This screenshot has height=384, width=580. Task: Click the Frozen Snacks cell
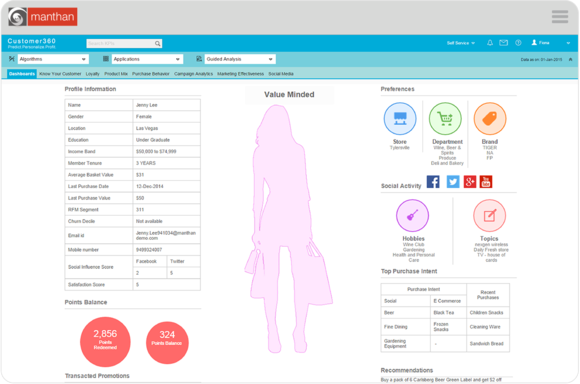tap(448, 327)
